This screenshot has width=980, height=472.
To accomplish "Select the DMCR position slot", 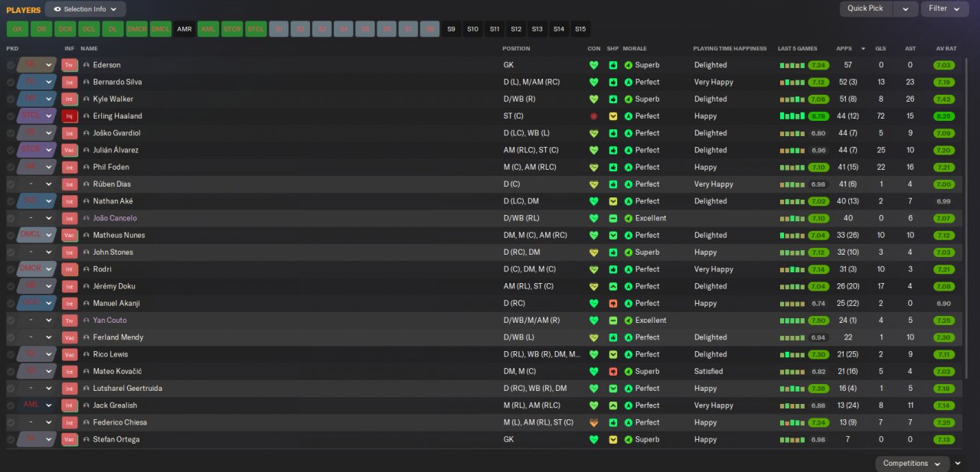I will point(137,29).
